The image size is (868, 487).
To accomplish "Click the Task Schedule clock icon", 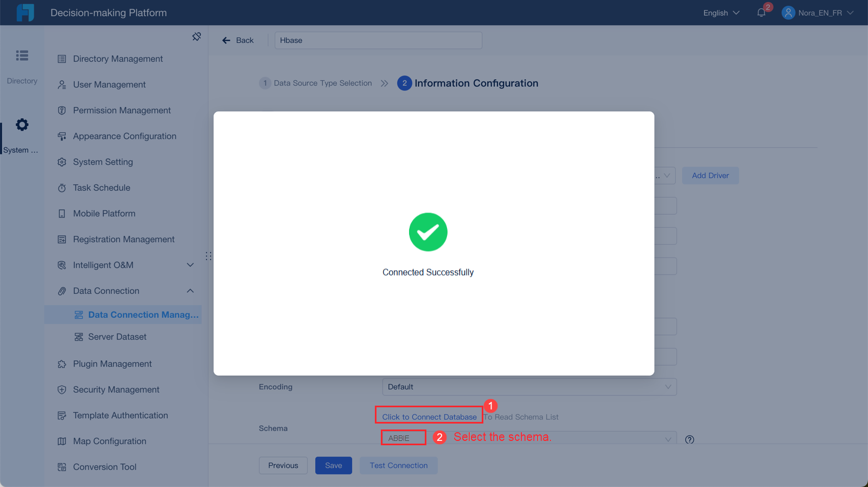I will [x=62, y=188].
